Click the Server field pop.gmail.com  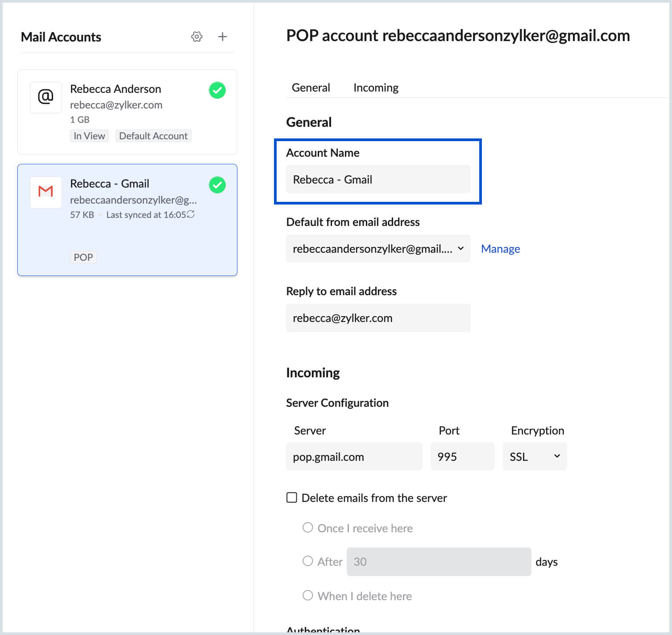point(354,456)
